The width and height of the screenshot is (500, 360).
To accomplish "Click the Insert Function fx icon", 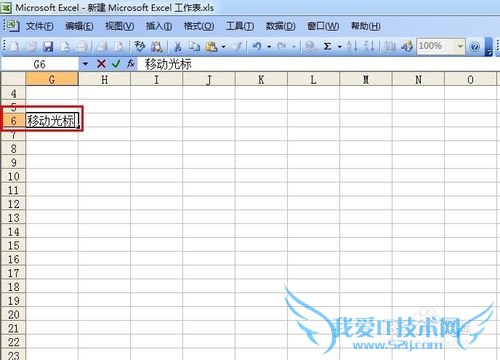I will 131,64.
